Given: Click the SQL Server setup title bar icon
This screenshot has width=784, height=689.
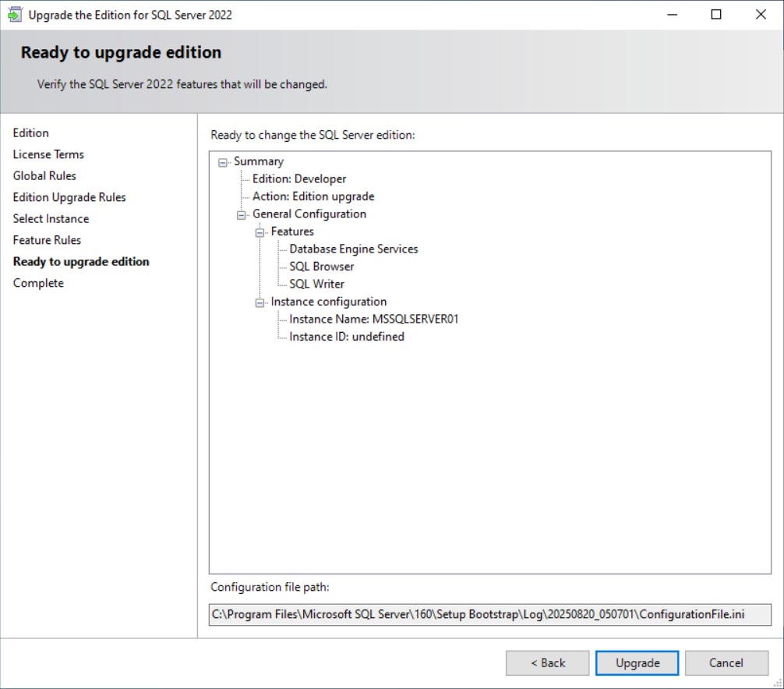Looking at the screenshot, I should (15, 15).
